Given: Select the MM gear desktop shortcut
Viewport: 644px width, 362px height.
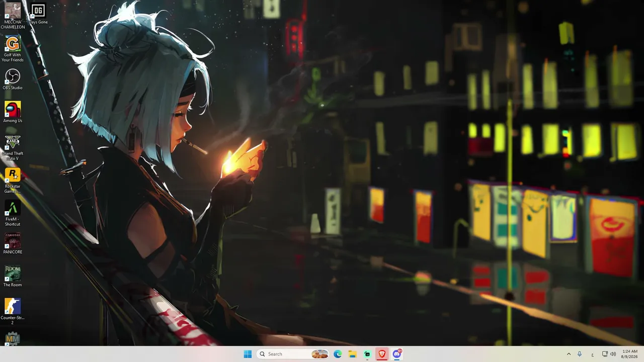Looking at the screenshot, I should point(13,339).
